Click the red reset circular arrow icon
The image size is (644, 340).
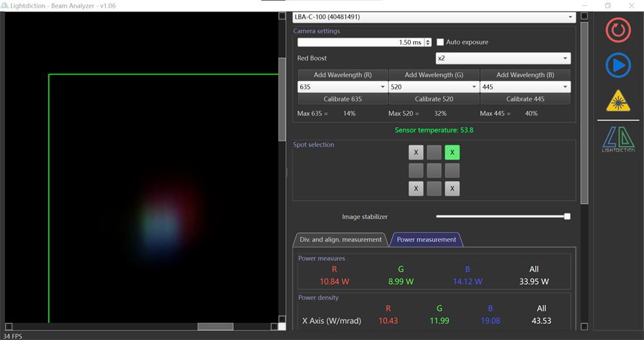point(618,30)
